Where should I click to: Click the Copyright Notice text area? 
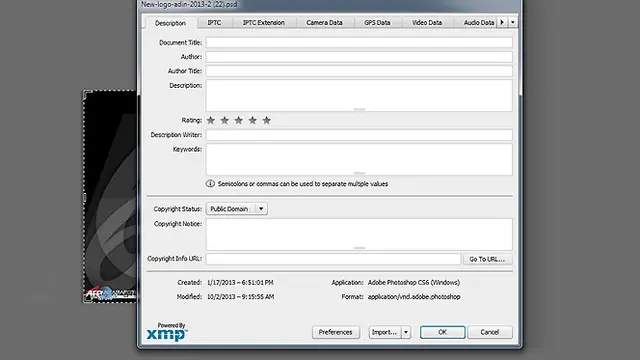[x=359, y=234]
